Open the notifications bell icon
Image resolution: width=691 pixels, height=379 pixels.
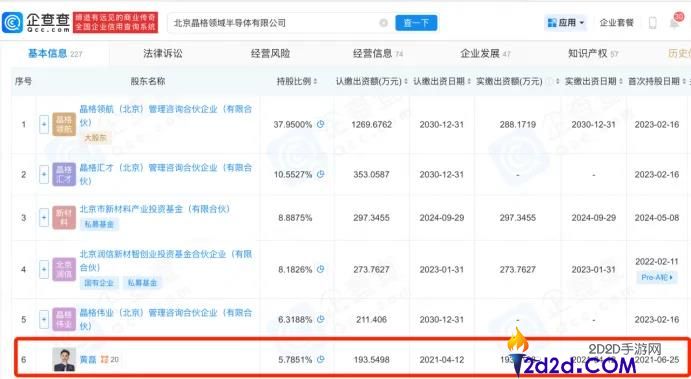675,22
